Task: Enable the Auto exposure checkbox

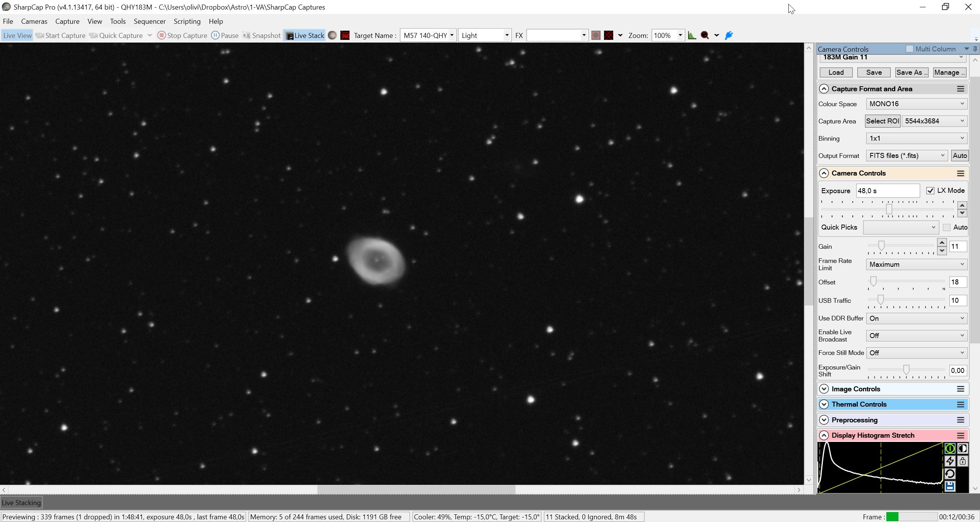Action: 947,227
